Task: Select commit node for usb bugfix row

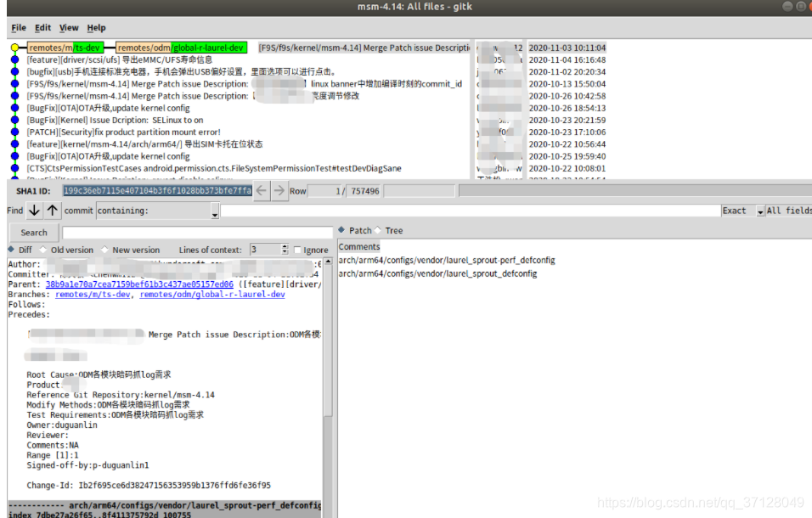Action: click(14, 72)
